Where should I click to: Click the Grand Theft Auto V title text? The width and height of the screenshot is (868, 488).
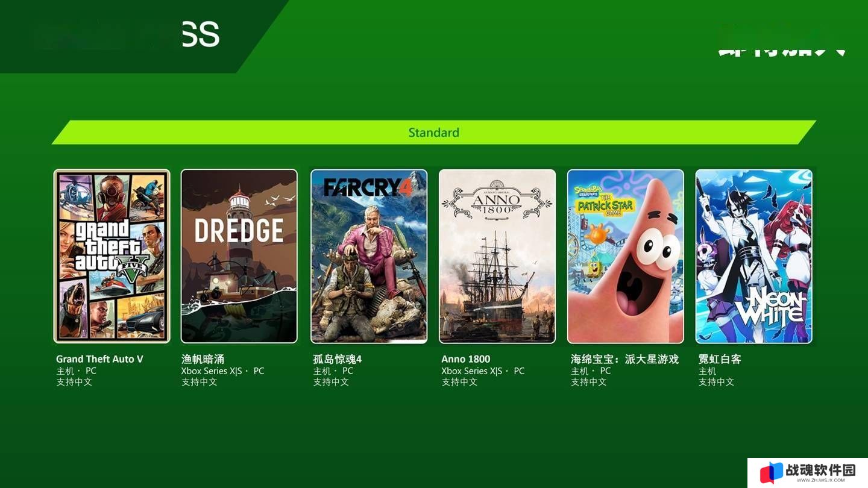coord(99,359)
